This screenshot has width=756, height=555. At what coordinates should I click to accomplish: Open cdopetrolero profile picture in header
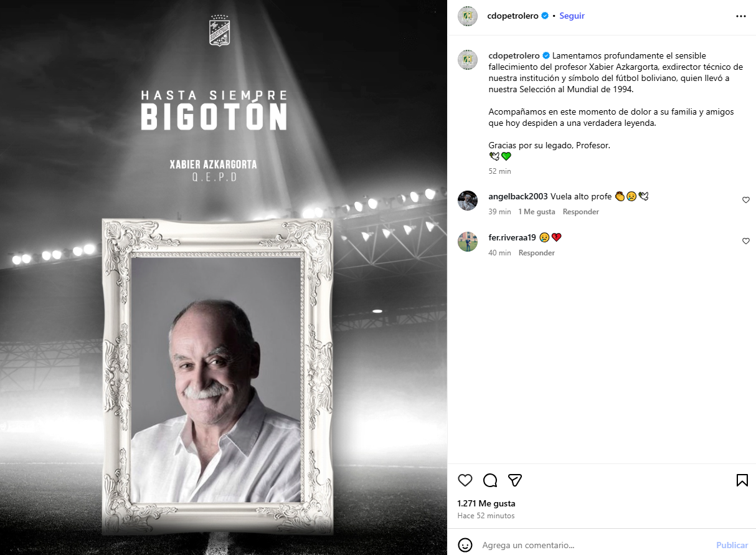[x=468, y=16]
